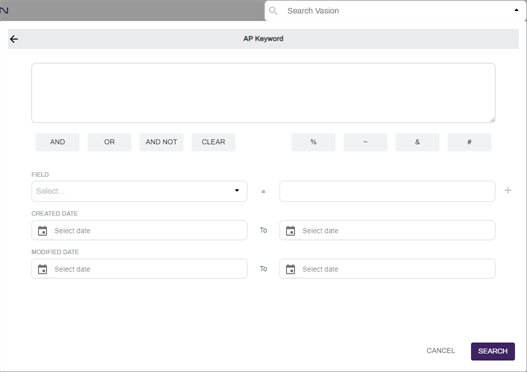
Task: Pick Created Date start Select date field
Action: click(139, 231)
